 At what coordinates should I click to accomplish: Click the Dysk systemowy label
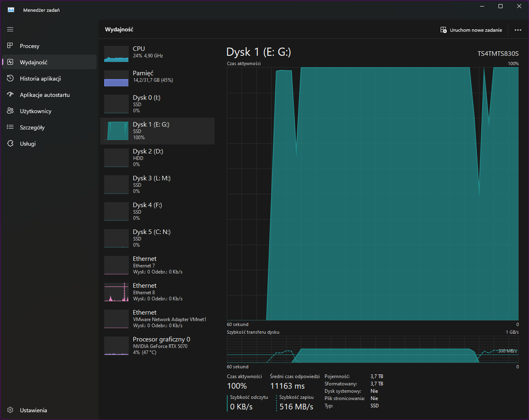(x=343, y=391)
